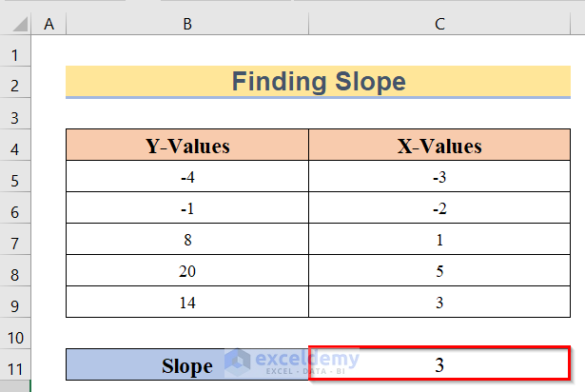Select the Y-Values header cell

[187, 147]
